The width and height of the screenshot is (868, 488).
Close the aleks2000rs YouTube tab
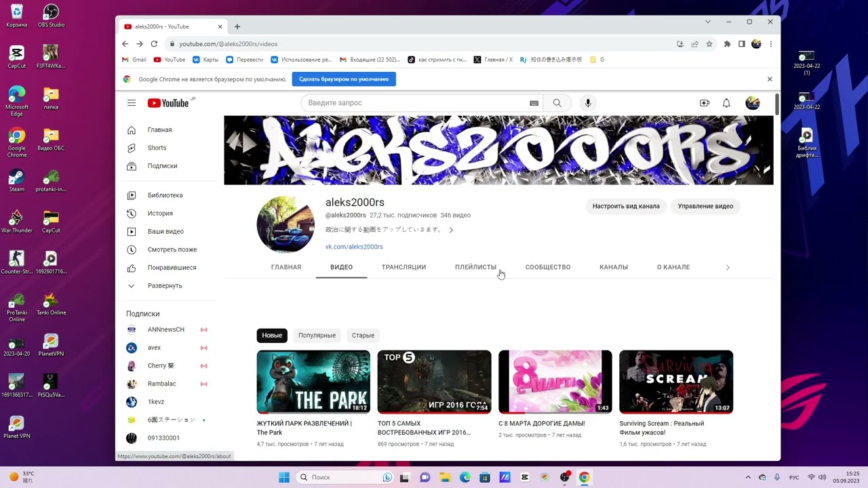[220, 26]
